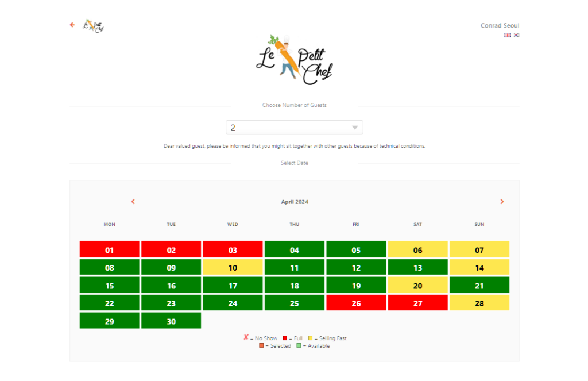
Task: Click the back arrow icon
Action: tap(72, 25)
